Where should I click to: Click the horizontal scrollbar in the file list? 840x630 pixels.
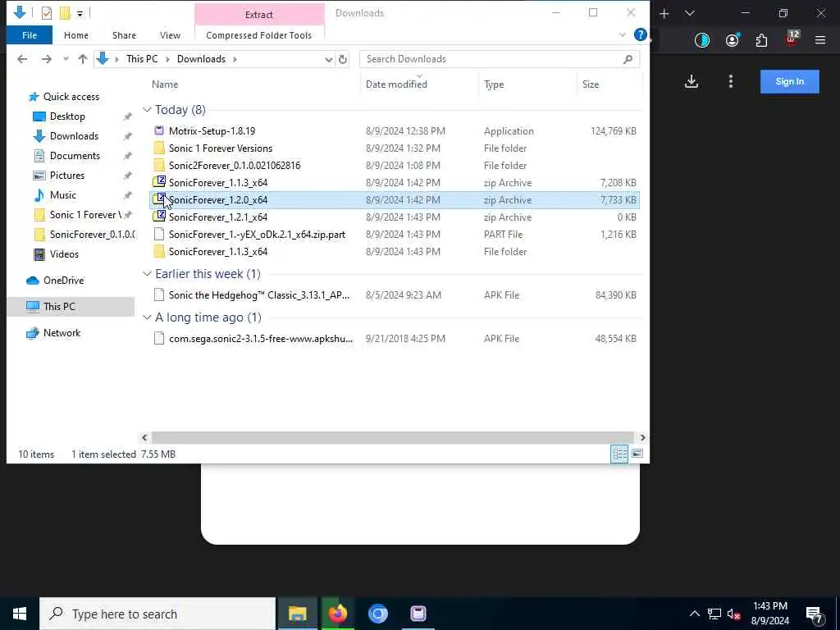point(391,437)
